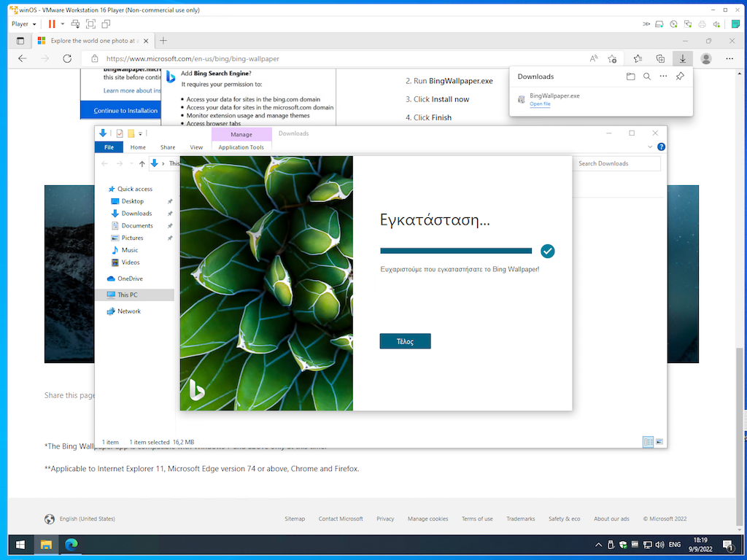
Task: Toggle the Edge Downloads toolbar button
Action: (682, 58)
